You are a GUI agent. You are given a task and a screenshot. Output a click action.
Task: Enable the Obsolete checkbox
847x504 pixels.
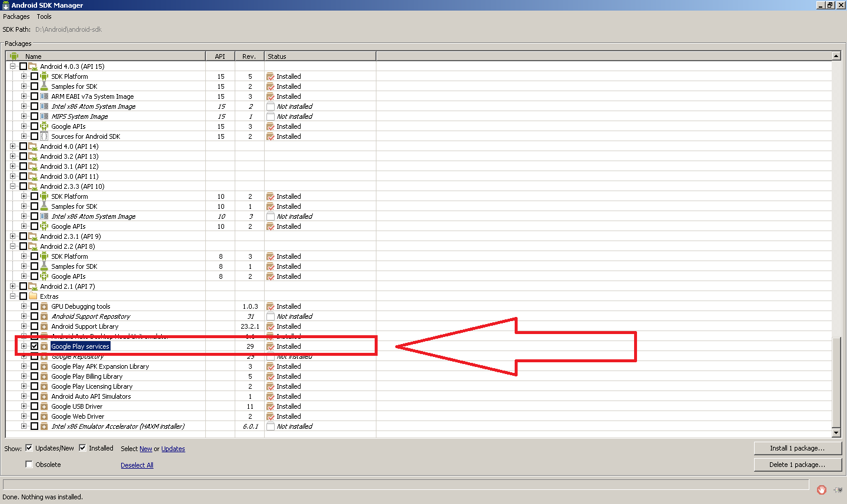point(29,465)
